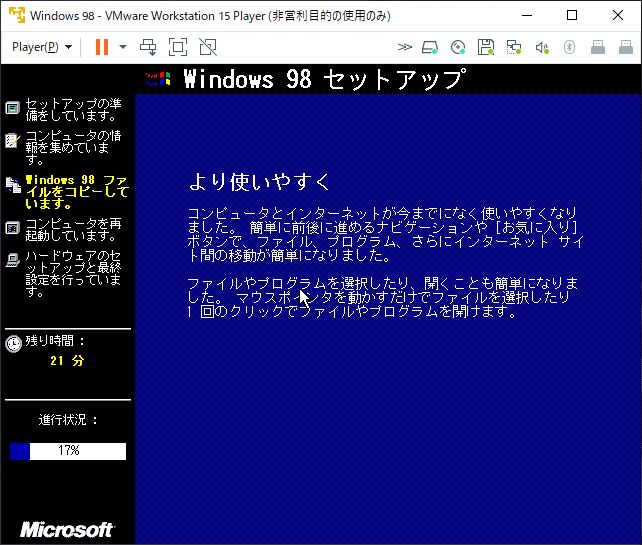Click the 'Windows 98 セットアップ' title text

coord(325,79)
